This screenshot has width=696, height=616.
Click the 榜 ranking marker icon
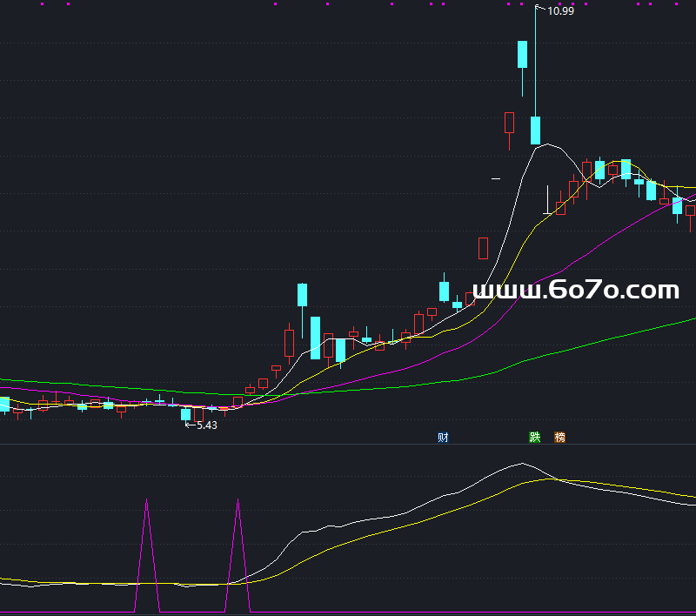[x=559, y=437]
